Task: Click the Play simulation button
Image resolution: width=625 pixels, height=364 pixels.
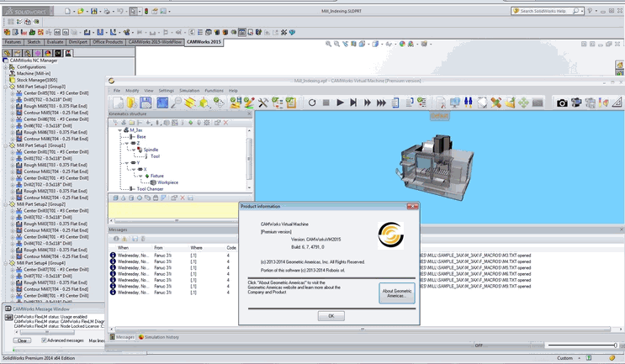Action: coord(341,103)
